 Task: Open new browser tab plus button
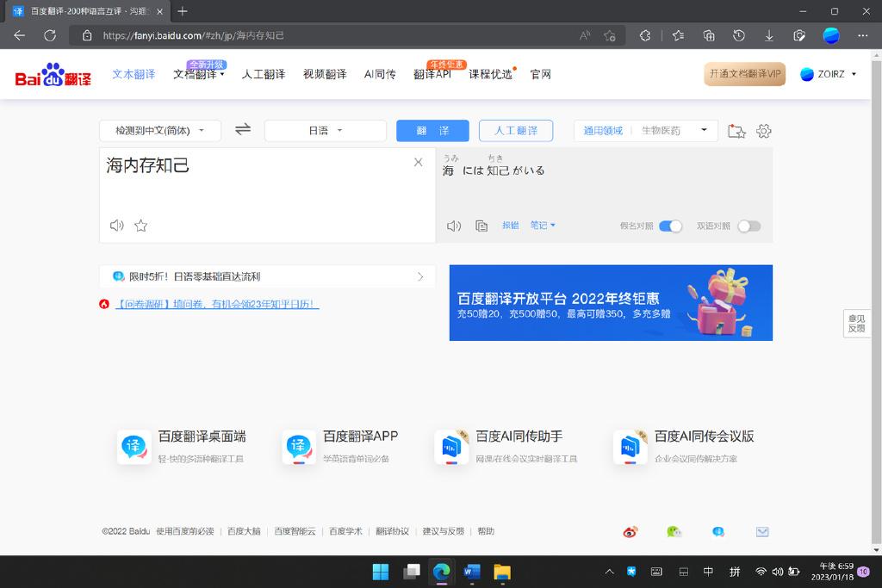point(183,10)
